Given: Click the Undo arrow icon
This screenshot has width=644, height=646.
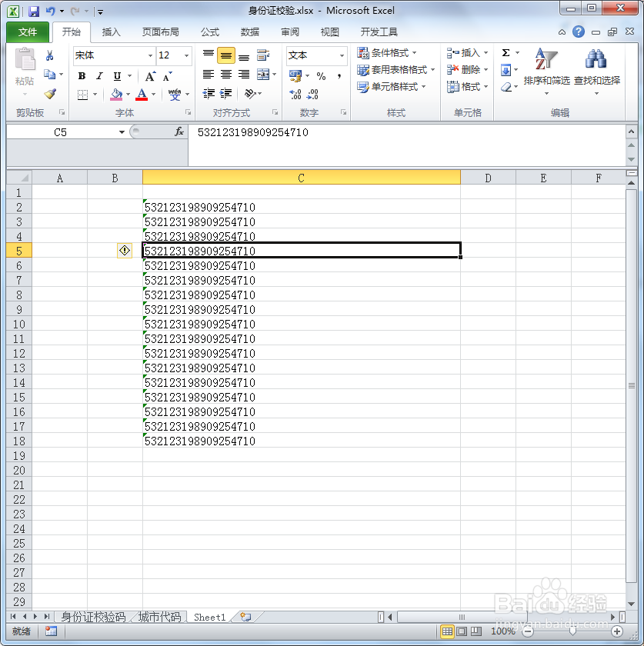Looking at the screenshot, I should click(x=50, y=11).
